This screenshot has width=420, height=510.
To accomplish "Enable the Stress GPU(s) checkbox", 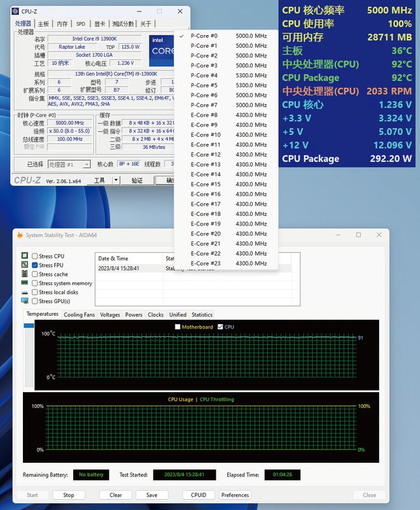I will pyautogui.click(x=35, y=301).
